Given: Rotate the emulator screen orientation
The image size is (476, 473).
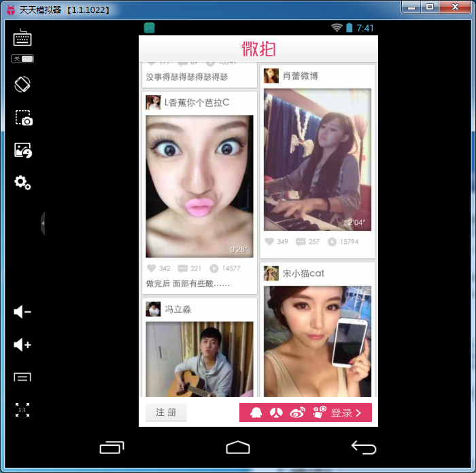Looking at the screenshot, I should coord(22,84).
